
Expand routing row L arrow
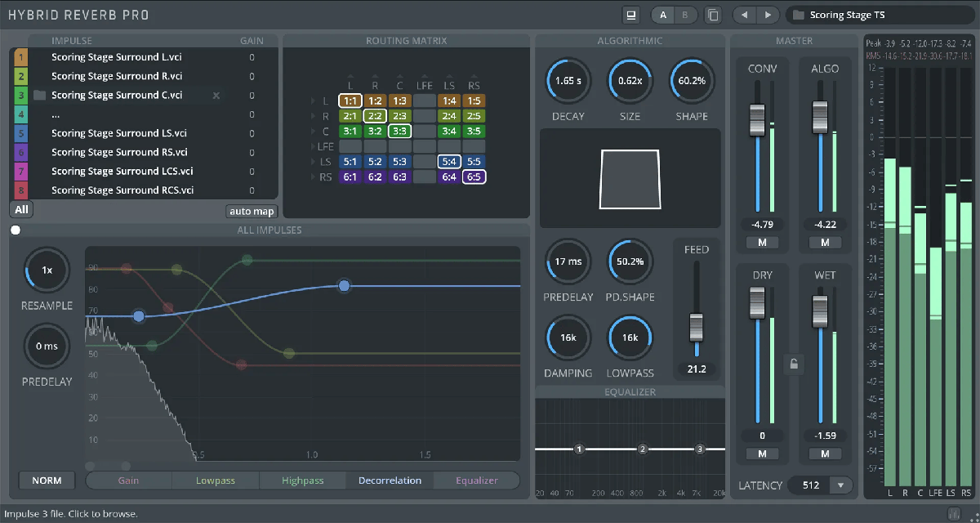(314, 101)
